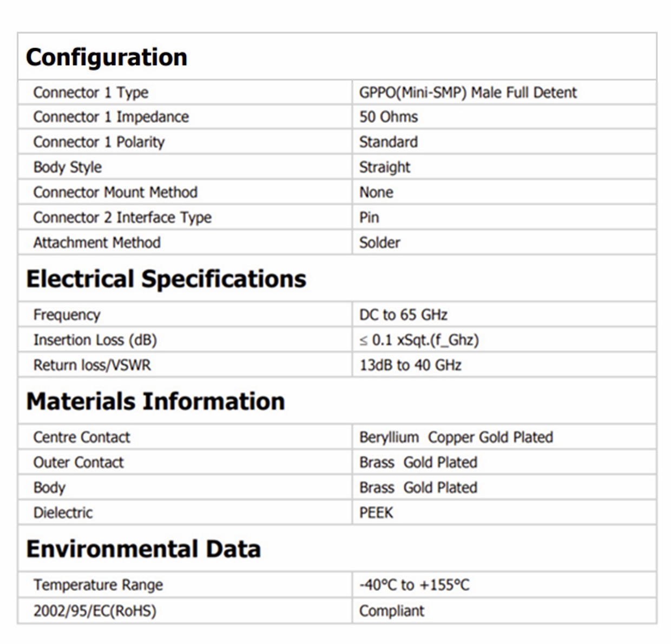Click the PEEK dielectric value
The height and width of the screenshot is (644, 671).
coord(376,513)
